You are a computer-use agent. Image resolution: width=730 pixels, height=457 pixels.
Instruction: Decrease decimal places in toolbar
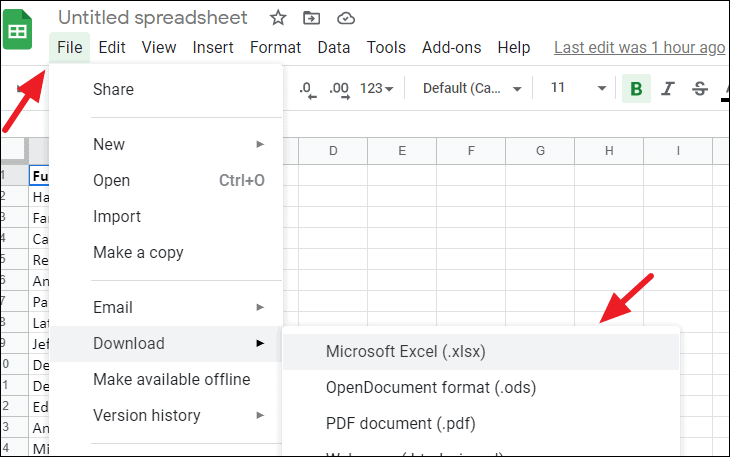(x=307, y=89)
